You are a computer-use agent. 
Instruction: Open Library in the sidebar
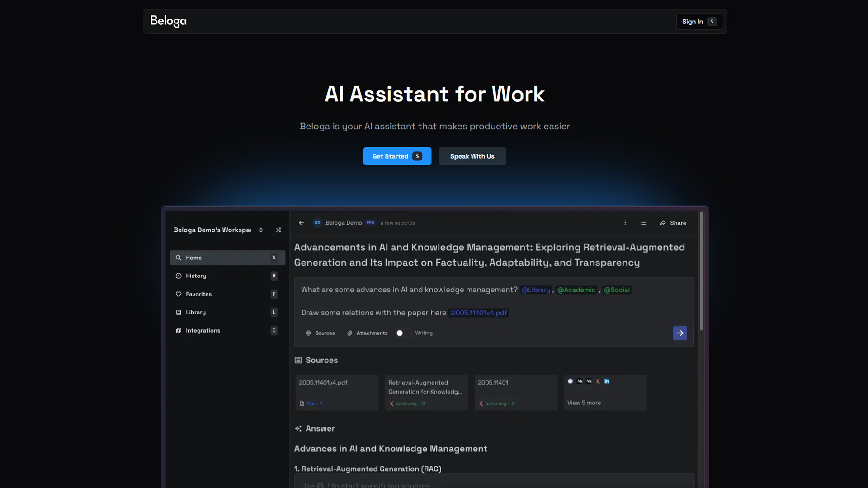click(x=227, y=312)
